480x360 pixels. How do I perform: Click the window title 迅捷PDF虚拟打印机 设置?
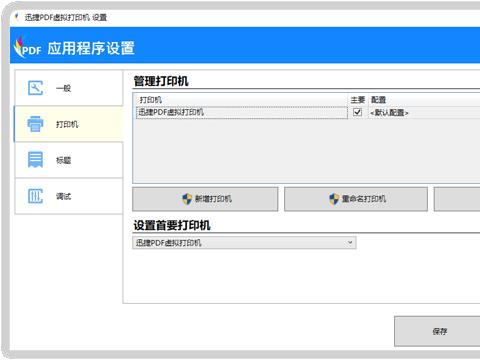[66, 17]
